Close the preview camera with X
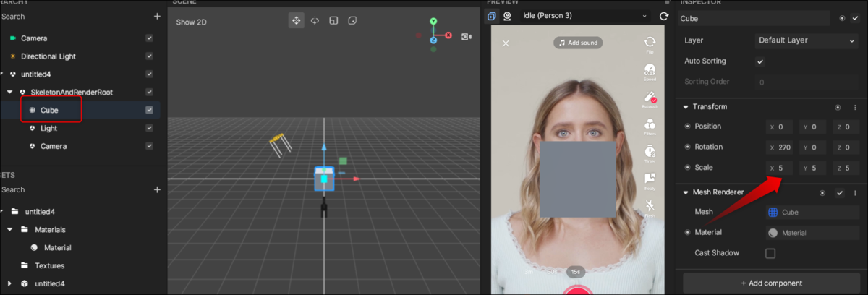Viewport: 868px width, 295px height. click(x=506, y=43)
